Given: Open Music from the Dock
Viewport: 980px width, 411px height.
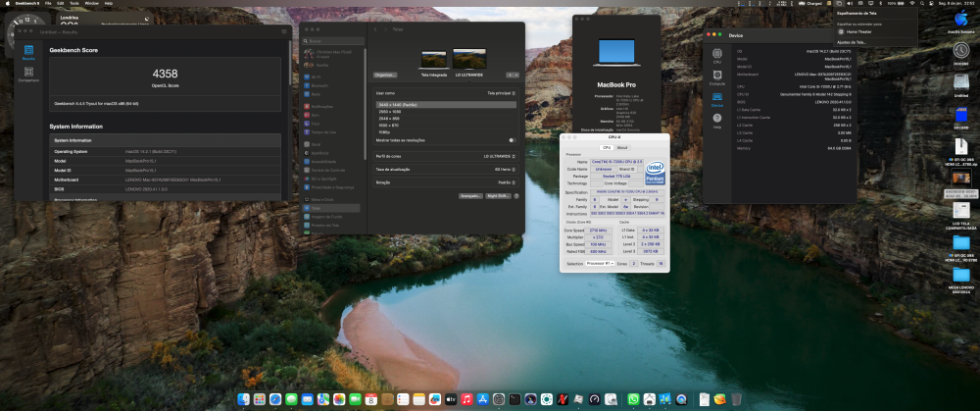Looking at the screenshot, I should pos(466,399).
